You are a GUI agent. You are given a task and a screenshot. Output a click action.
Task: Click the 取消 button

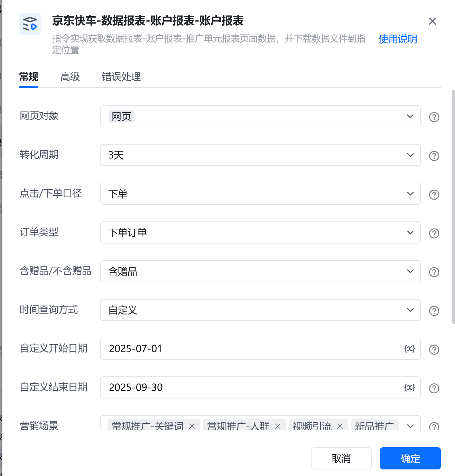coord(341,458)
